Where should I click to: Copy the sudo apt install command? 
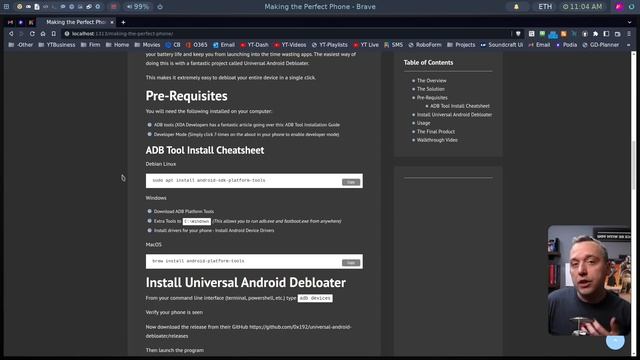click(x=351, y=182)
